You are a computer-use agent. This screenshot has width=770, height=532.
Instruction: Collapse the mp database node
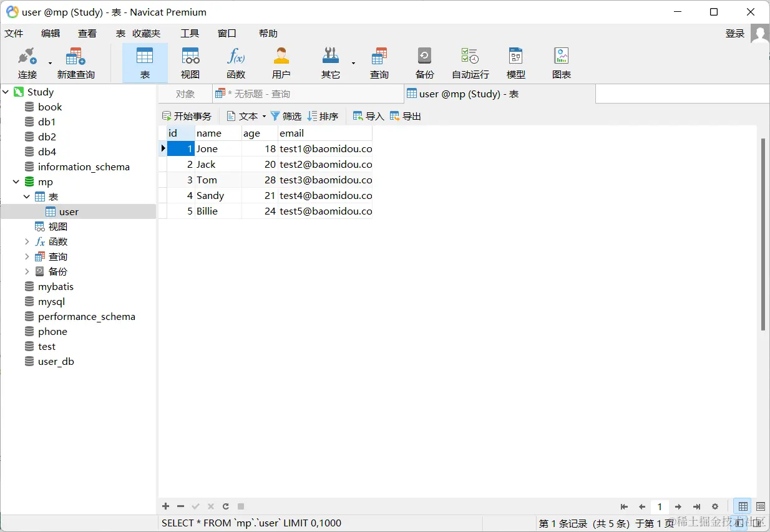click(16, 181)
